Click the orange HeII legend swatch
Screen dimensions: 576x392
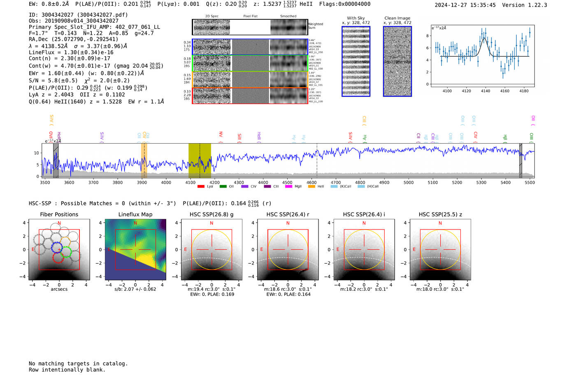[x=311, y=186]
